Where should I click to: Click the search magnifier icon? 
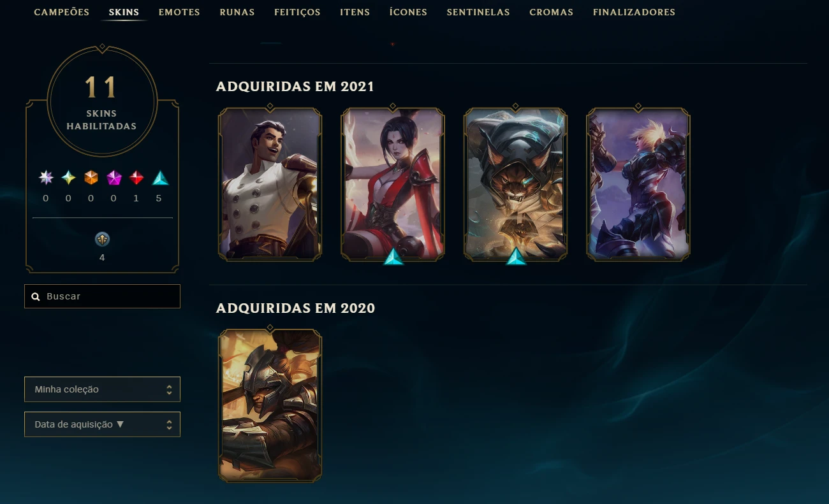(x=36, y=297)
